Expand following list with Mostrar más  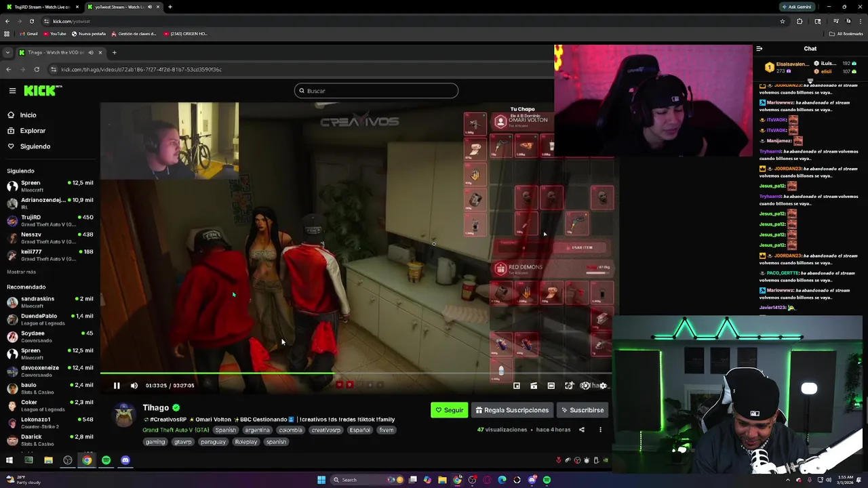pos(21,272)
